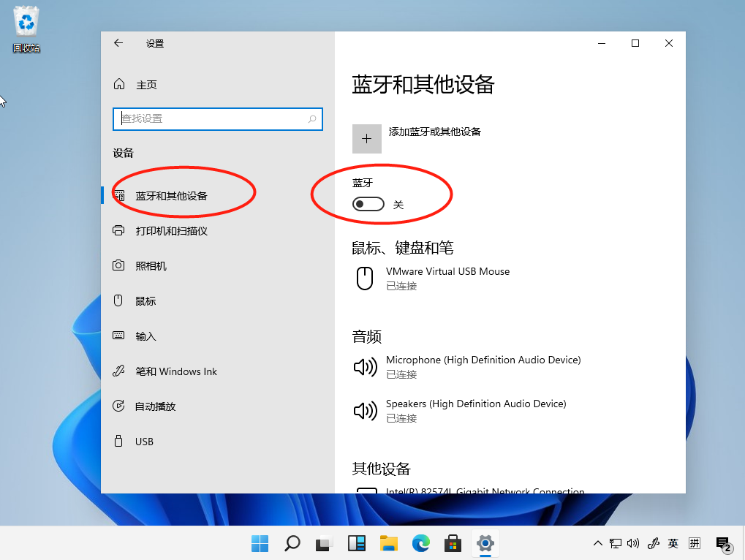Click the plus icon to add a device
This screenshot has width=745, height=560.
click(367, 139)
